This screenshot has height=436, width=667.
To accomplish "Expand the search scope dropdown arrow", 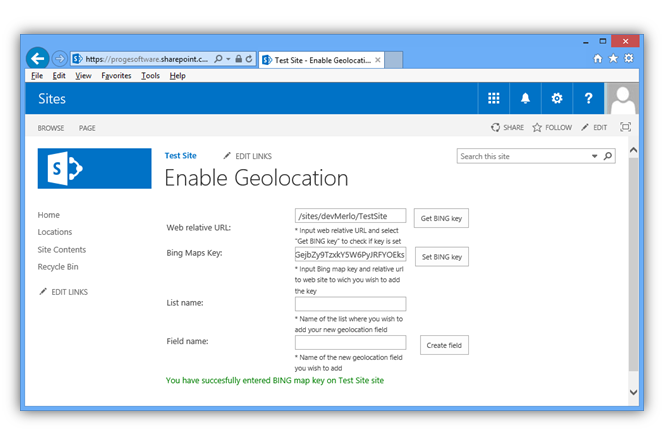I will tap(595, 156).
